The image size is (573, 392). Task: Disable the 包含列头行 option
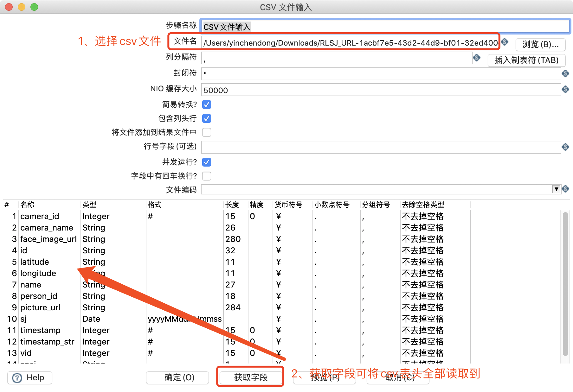[x=206, y=118]
